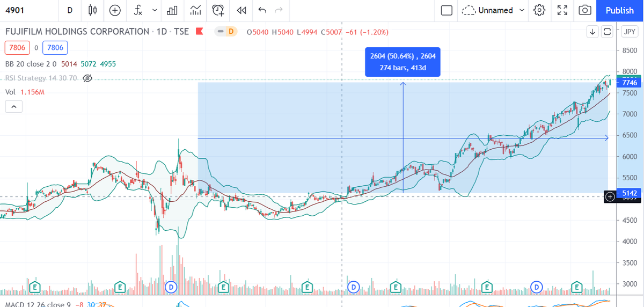Click the 8500 price axis label
The height and width of the screenshot is (307, 644).
pos(630,51)
